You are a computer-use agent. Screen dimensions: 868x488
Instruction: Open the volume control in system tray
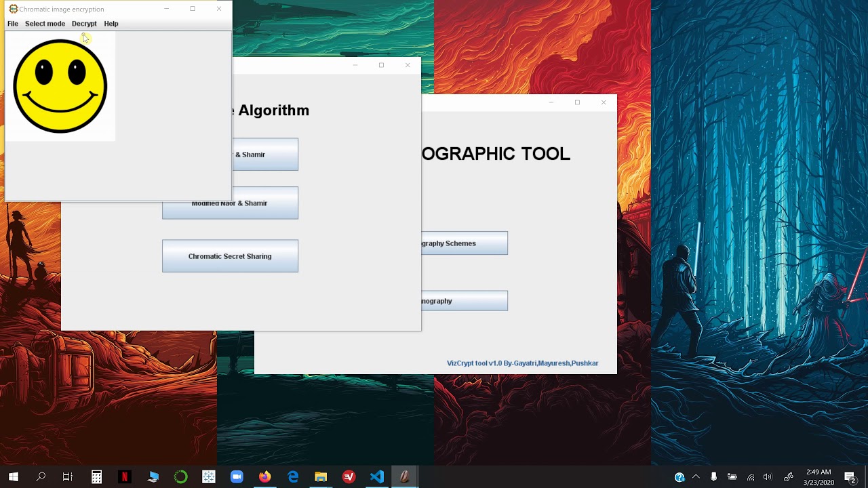tap(768, 477)
